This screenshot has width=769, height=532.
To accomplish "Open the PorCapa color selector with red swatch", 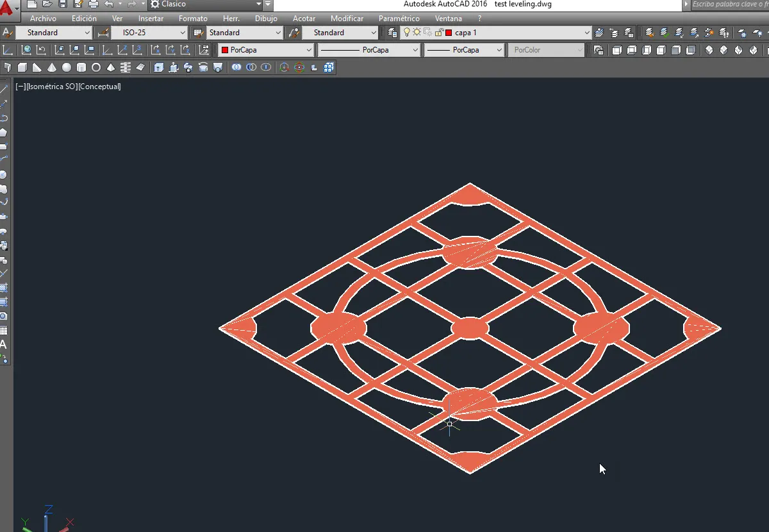I will pos(266,50).
